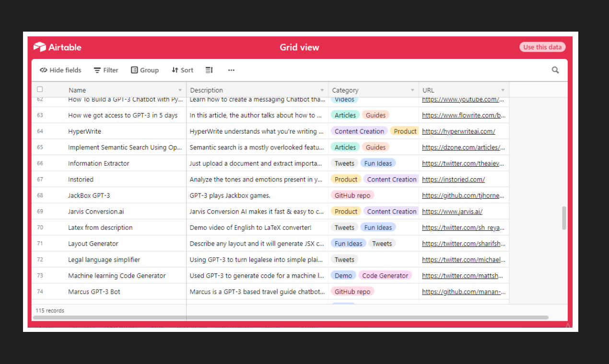Select Marcus GPT-3 Bot cell
609x364 pixels.
[x=125, y=292]
